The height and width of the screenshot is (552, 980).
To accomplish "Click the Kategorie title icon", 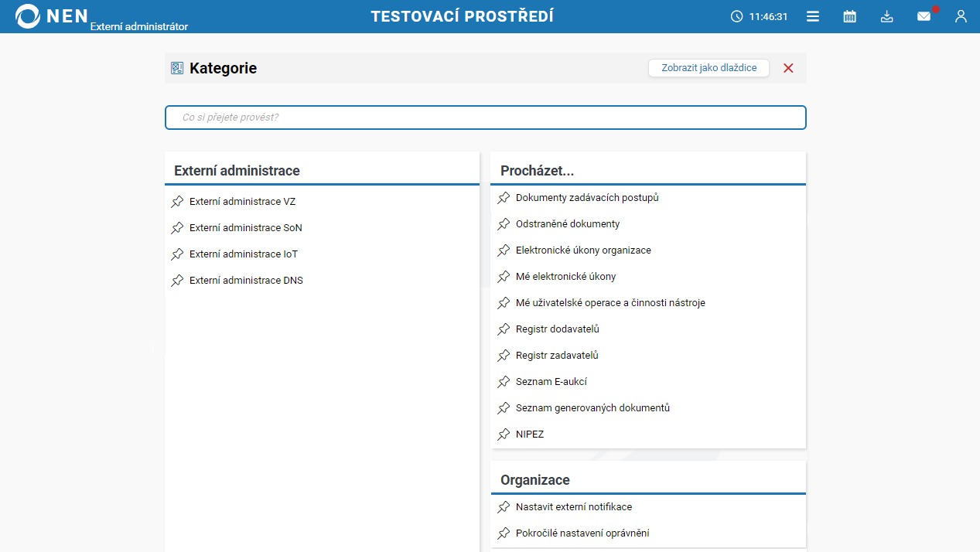I will pyautogui.click(x=177, y=68).
